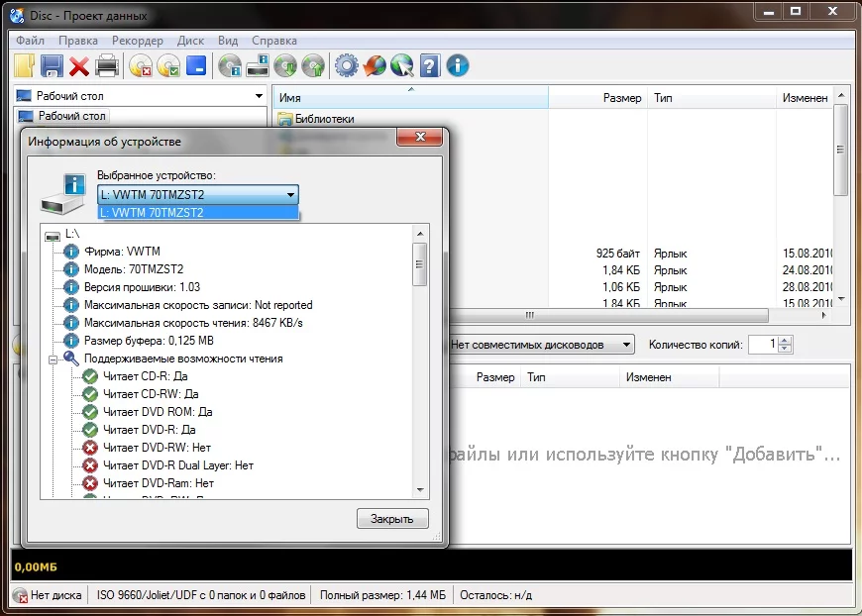
Task: Open the Правка menu
Action: pyautogui.click(x=78, y=41)
